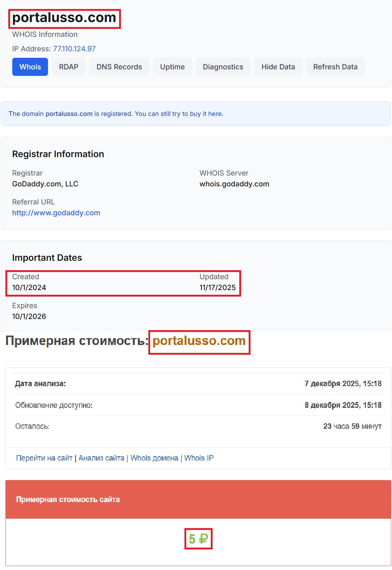
Task: Click the portalusso.com page title
Action: click(63, 17)
